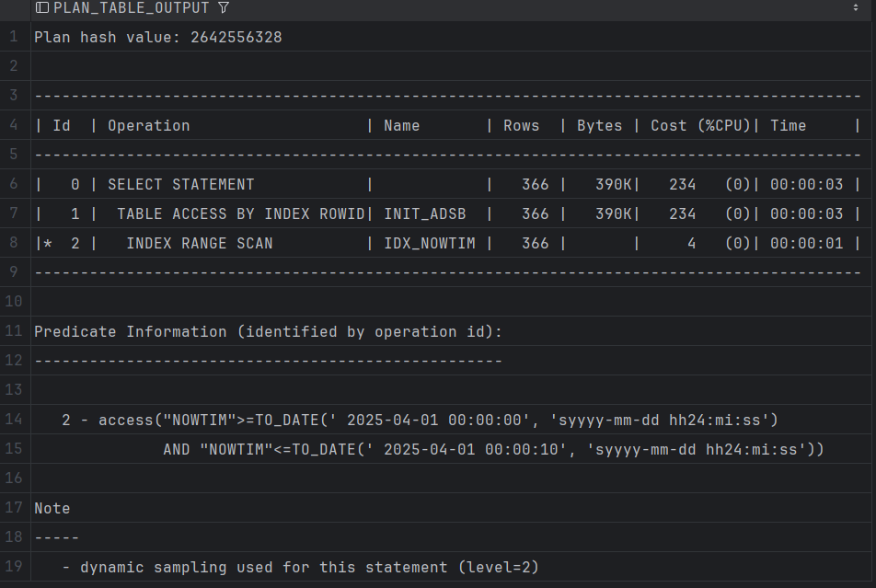Click the 'dynamic sampling used' row
The height and width of the screenshot is (588, 876).
(x=451, y=566)
